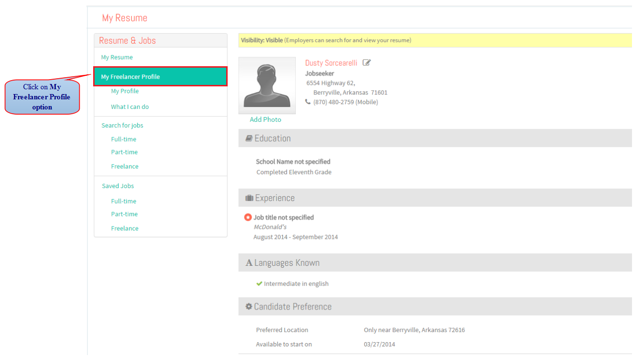Viewport: 644px width, 357px height.
Task: Click School Name not specified text
Action: coord(293,162)
